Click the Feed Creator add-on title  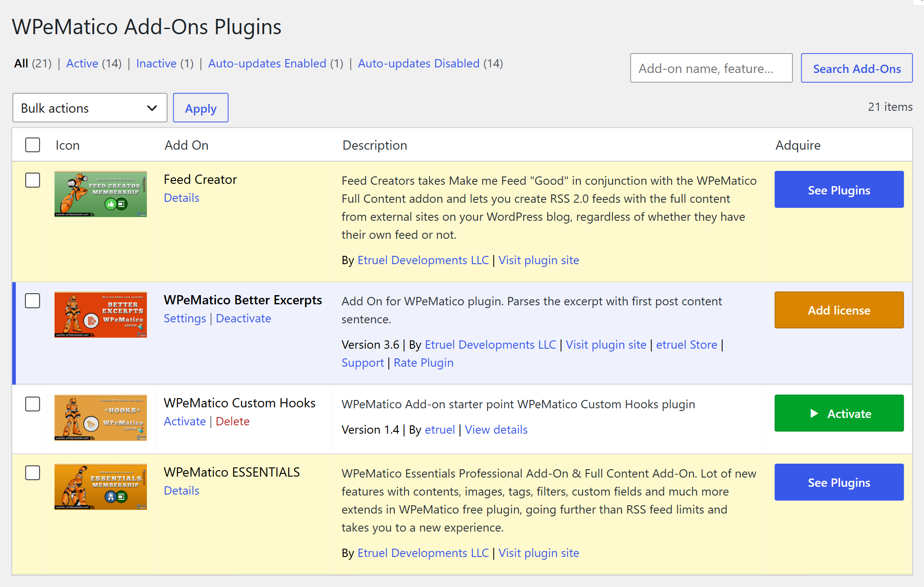pyautogui.click(x=200, y=179)
